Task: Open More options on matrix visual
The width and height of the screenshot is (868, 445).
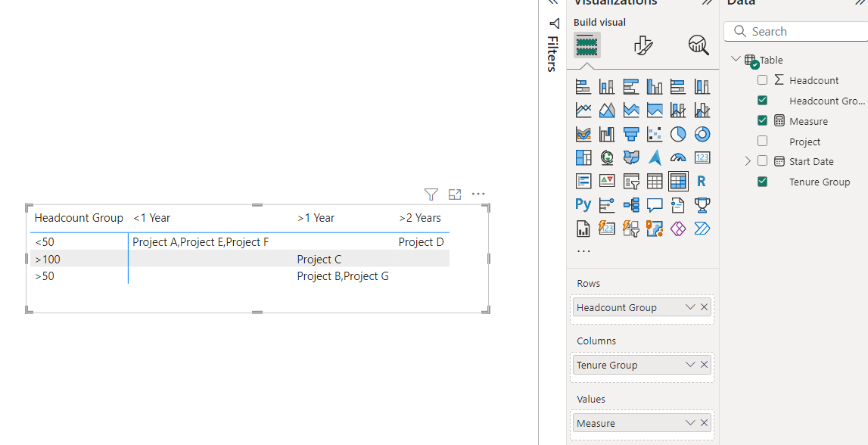Action: (478, 194)
